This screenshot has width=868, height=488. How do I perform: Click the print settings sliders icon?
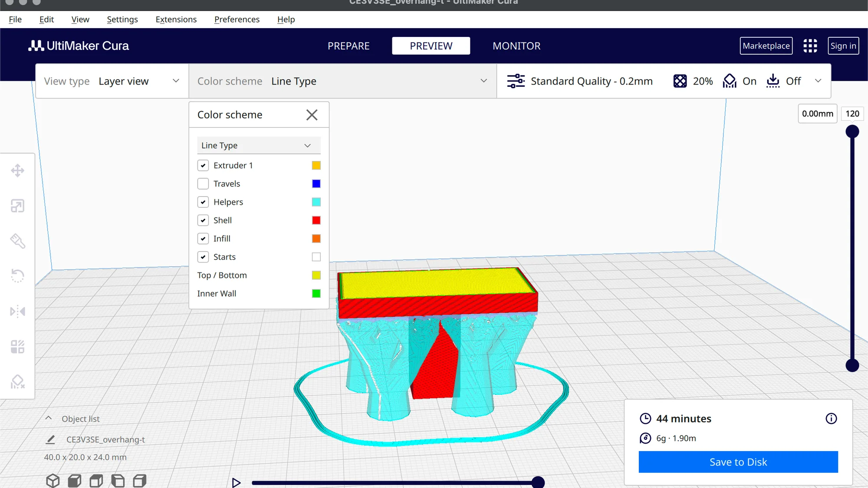[x=516, y=81]
